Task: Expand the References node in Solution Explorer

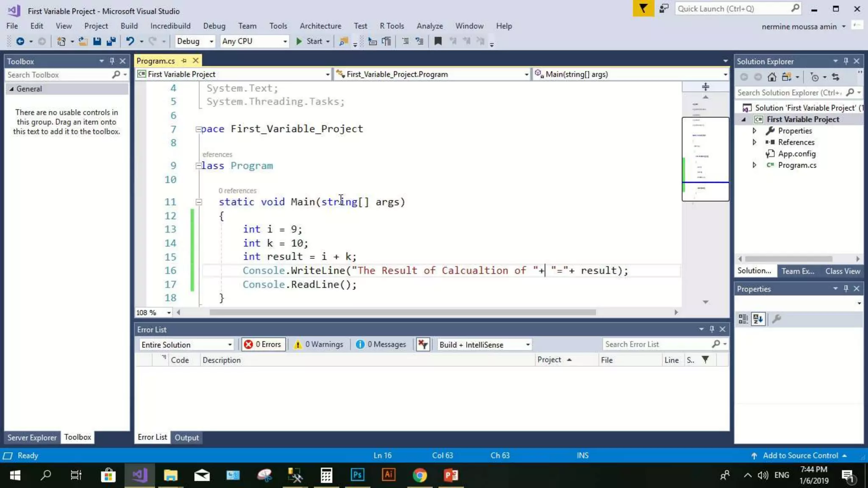Action: (754, 142)
